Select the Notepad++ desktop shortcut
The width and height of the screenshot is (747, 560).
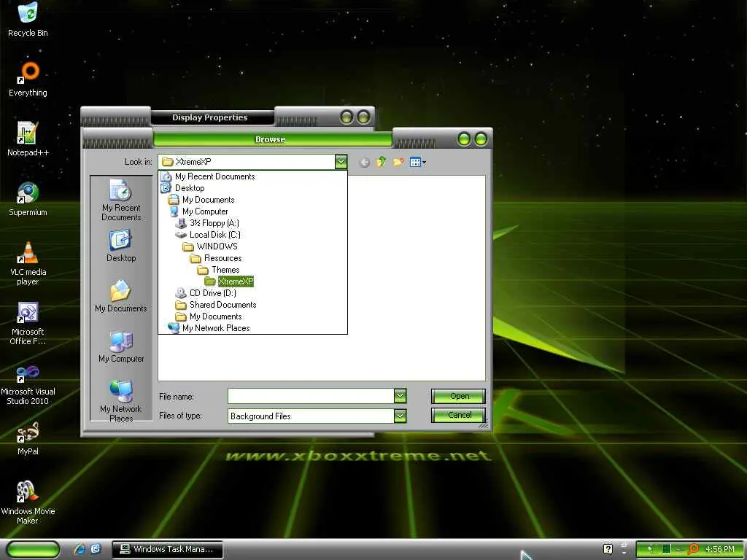(28, 139)
